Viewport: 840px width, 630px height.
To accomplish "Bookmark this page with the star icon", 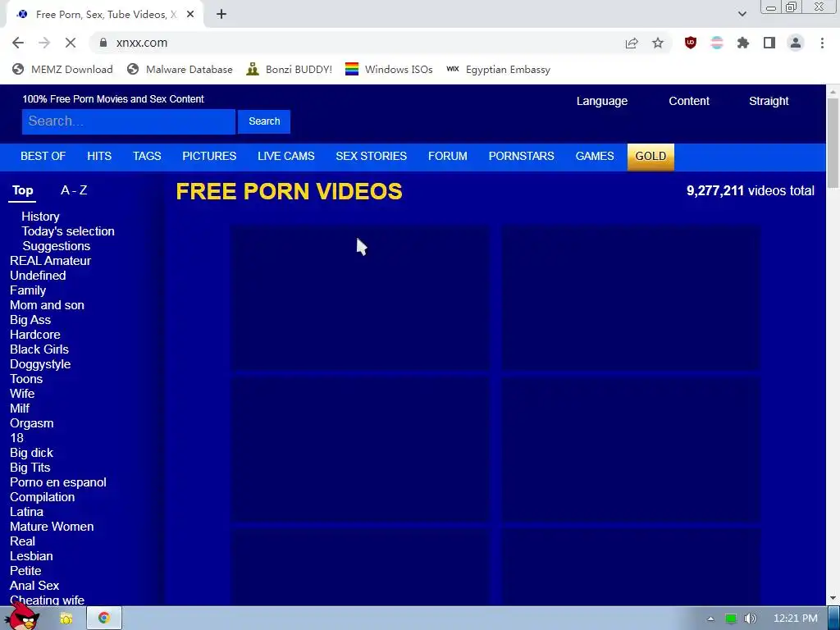I will [x=658, y=43].
